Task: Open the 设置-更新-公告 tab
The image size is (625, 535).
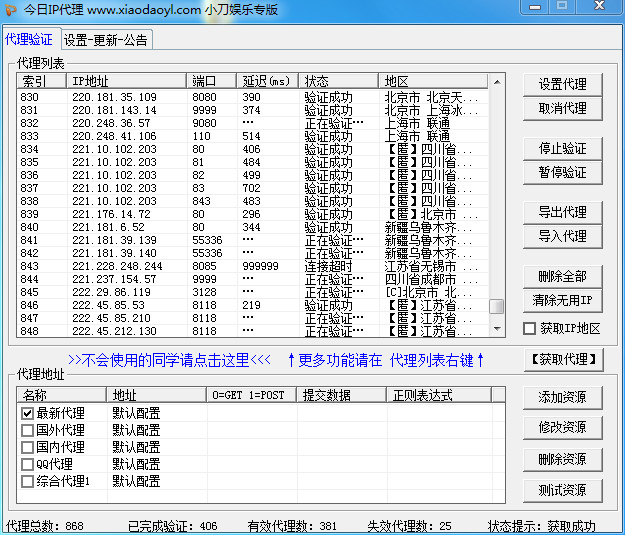Action: click(106, 41)
